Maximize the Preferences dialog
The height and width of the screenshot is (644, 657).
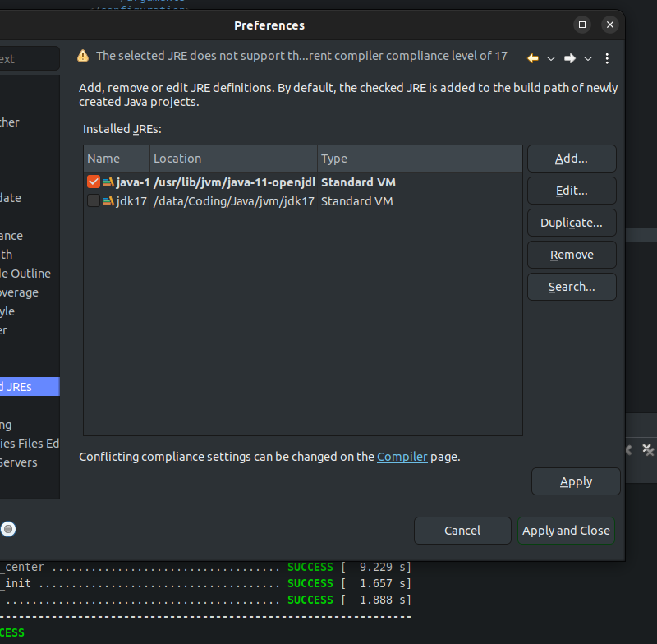pos(582,25)
